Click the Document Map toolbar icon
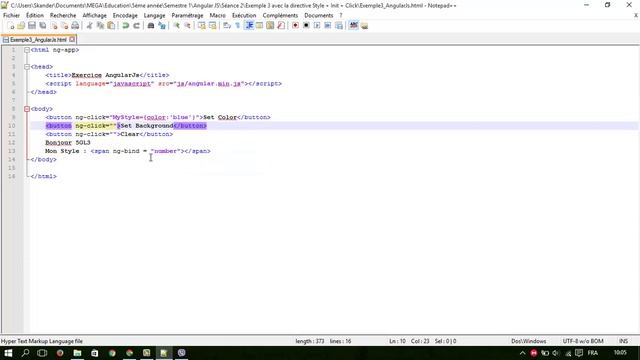Screen dimensions: 640x360 (x=270, y=26)
